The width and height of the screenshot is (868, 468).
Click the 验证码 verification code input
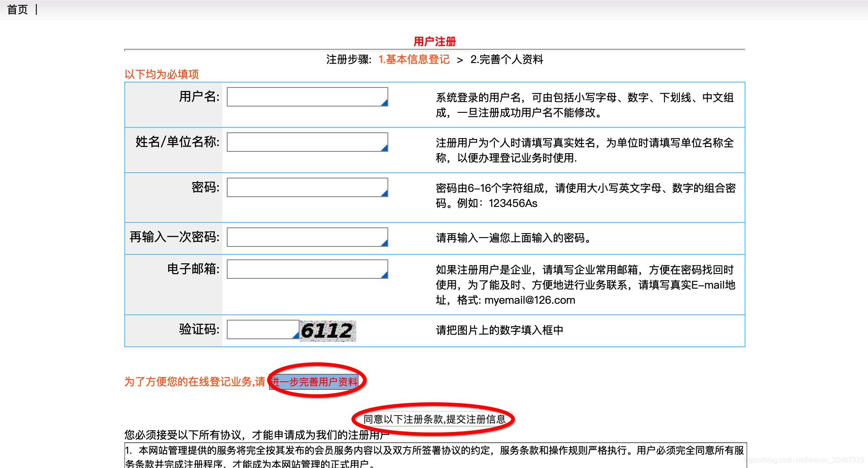(260, 329)
